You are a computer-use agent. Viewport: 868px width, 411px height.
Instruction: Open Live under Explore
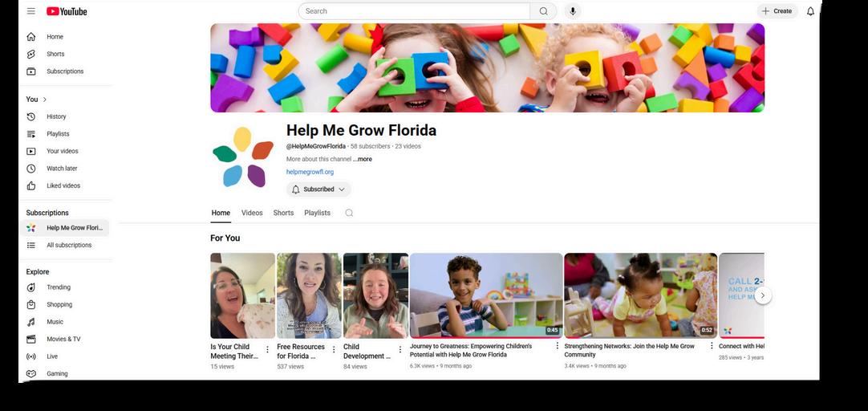65,356
